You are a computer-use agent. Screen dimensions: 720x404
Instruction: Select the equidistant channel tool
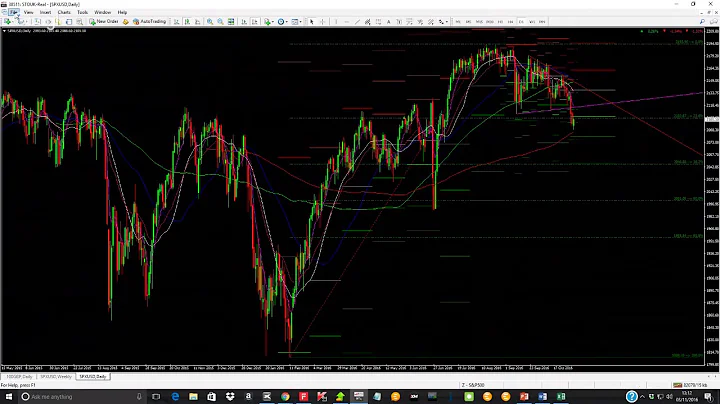(367, 22)
